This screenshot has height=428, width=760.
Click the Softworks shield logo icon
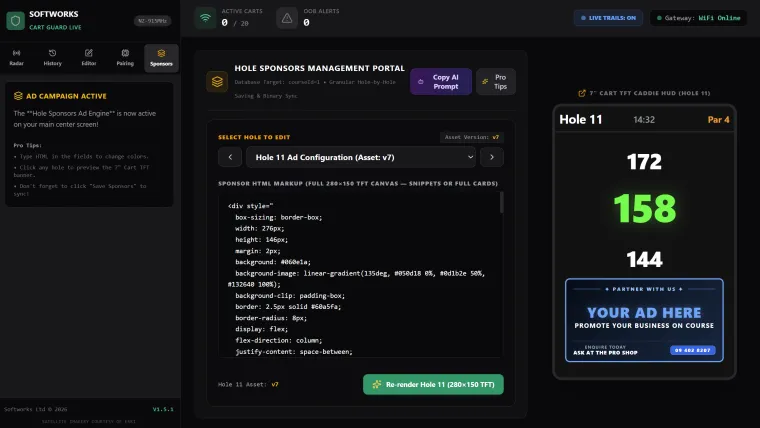click(16, 20)
